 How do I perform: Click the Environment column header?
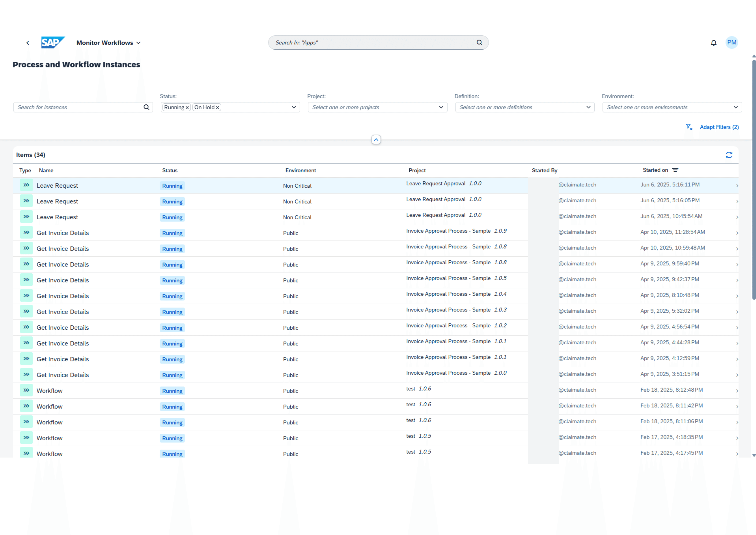[x=301, y=170]
